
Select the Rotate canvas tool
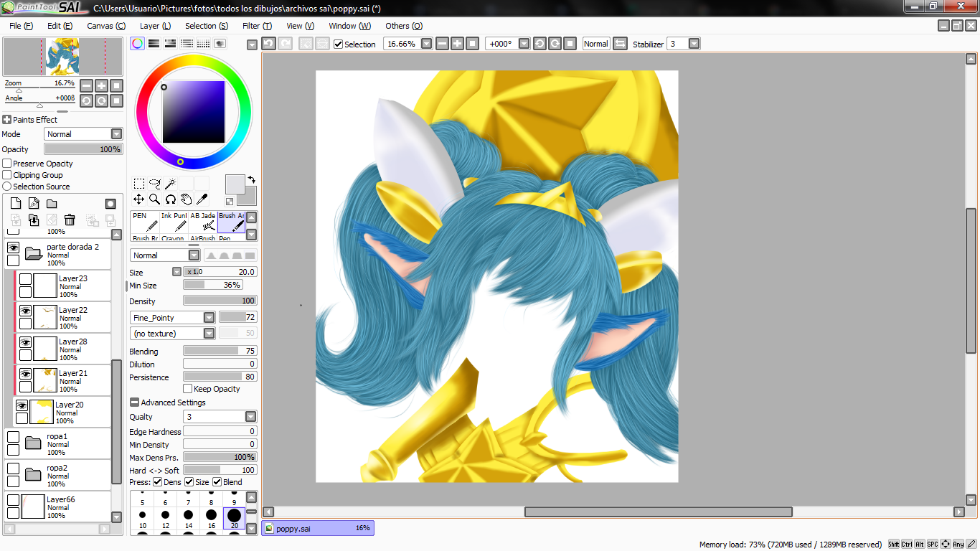click(171, 199)
